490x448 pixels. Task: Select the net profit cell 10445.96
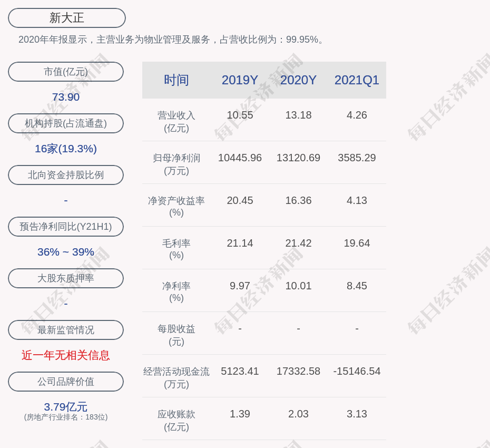240,158
